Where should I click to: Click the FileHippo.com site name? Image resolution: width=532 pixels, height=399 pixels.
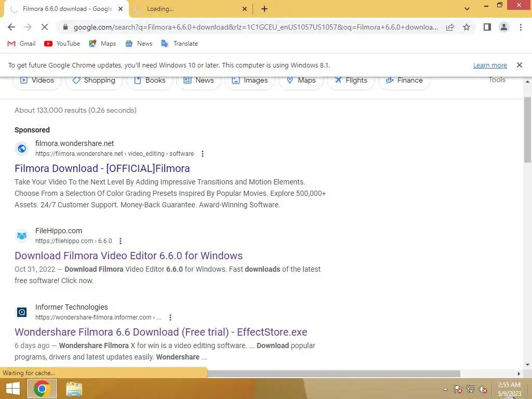pos(59,231)
